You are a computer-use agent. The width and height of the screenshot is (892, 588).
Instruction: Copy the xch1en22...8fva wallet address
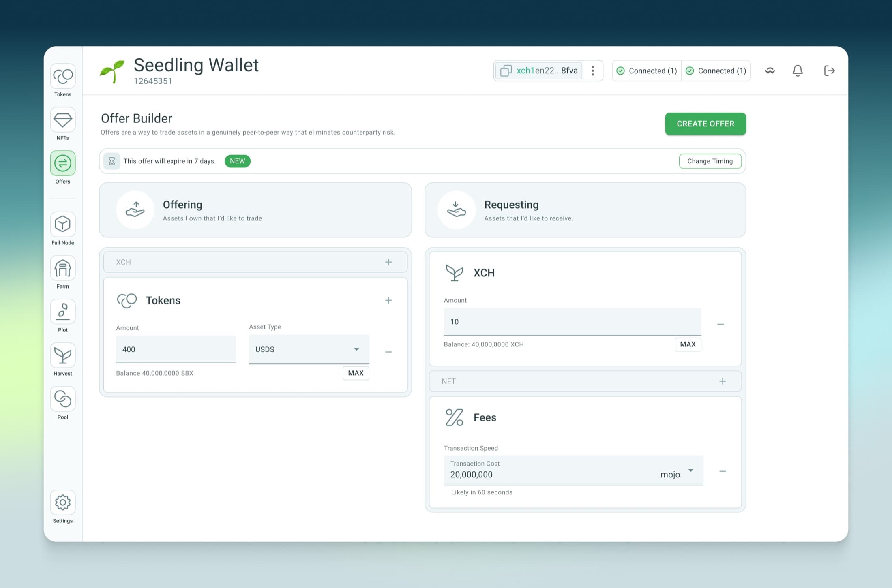(539, 71)
